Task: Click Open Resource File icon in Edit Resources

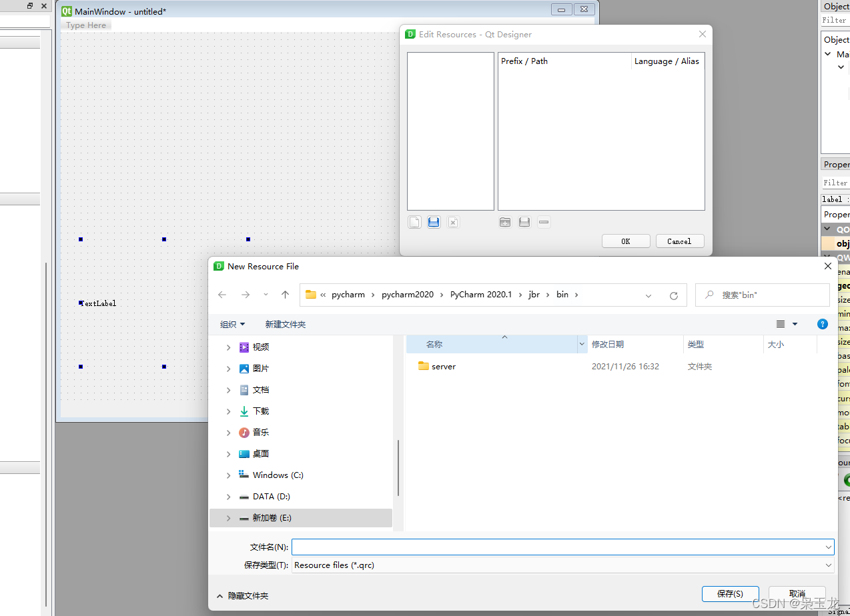Action: tap(434, 222)
